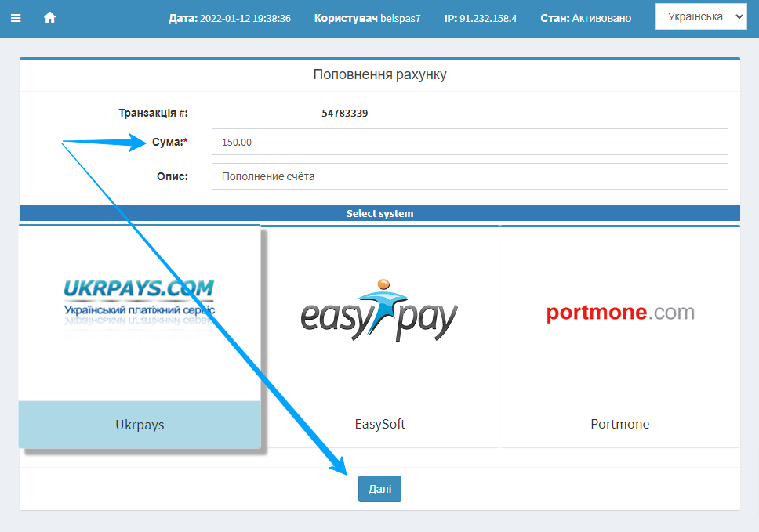Click the Сума amount input field
The width and height of the screenshot is (759, 532).
pos(470,142)
